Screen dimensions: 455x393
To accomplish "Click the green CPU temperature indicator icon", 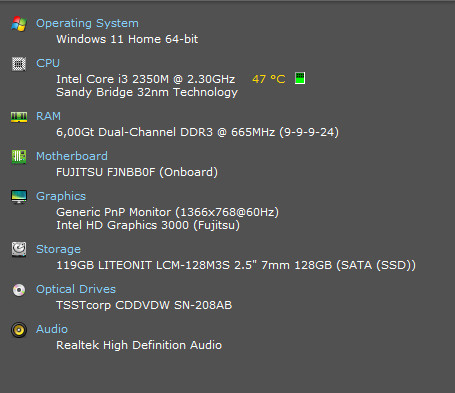I will (x=300, y=78).
